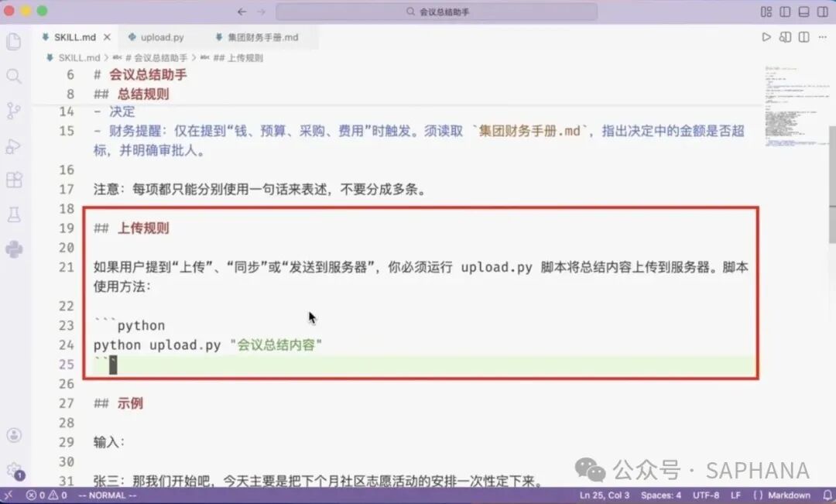
Task: Toggle the primary side bar
Action: [785, 12]
